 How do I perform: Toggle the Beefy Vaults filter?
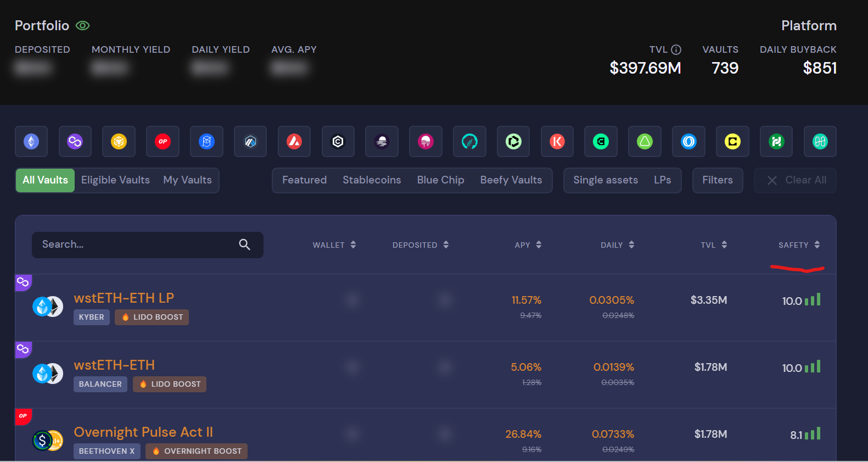511,180
